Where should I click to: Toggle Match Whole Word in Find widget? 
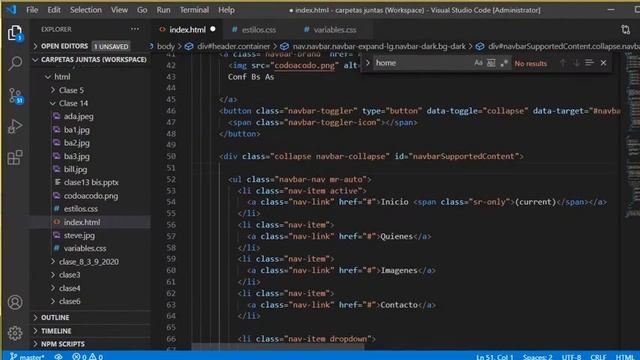[x=491, y=63]
